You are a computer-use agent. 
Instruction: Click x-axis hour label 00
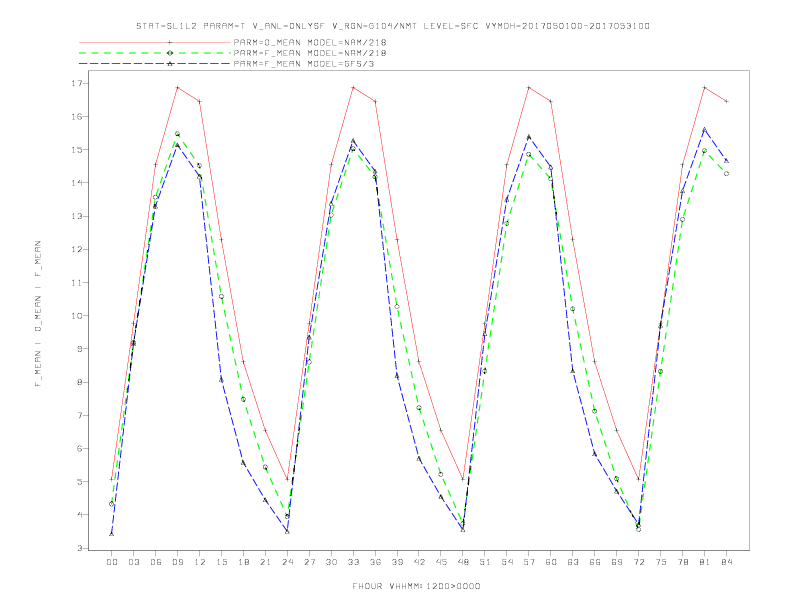(x=112, y=562)
